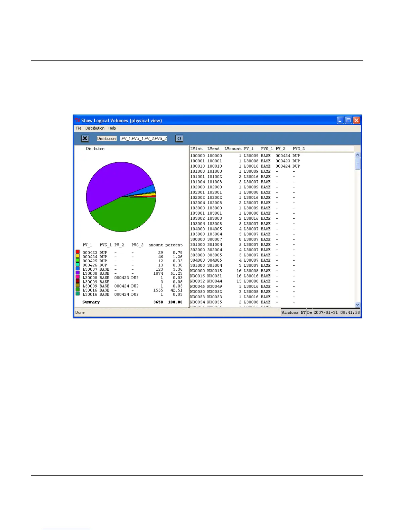This screenshot has height=532, width=411.
Task: Minimize the Show Logical Volumes window
Action: (x=340, y=120)
